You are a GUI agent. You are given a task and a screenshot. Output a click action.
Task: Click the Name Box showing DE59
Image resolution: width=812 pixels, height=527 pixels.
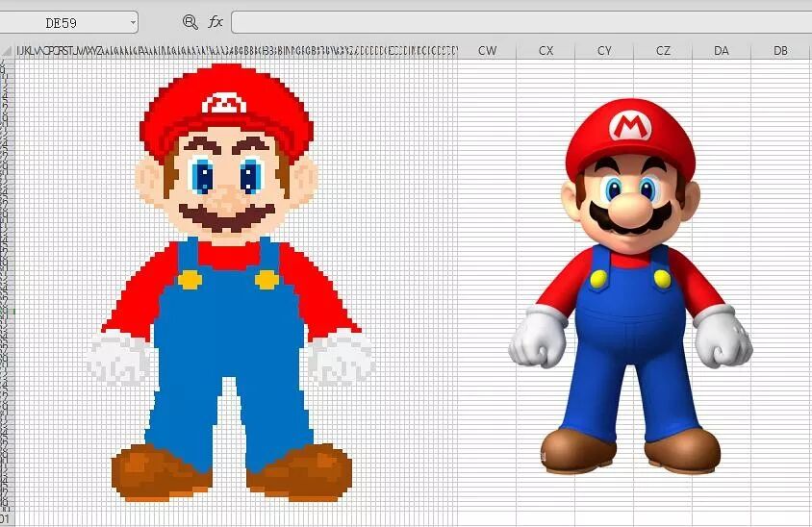point(63,22)
